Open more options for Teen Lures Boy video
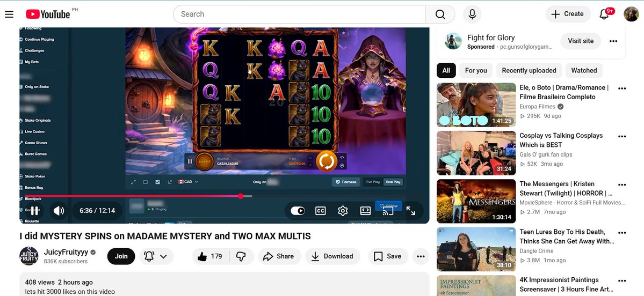The width and height of the screenshot is (644, 296). [x=622, y=232]
